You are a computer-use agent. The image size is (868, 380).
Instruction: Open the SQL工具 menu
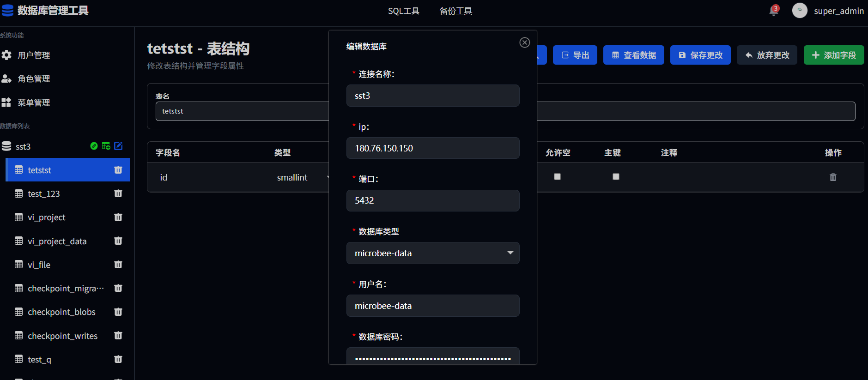pyautogui.click(x=403, y=11)
